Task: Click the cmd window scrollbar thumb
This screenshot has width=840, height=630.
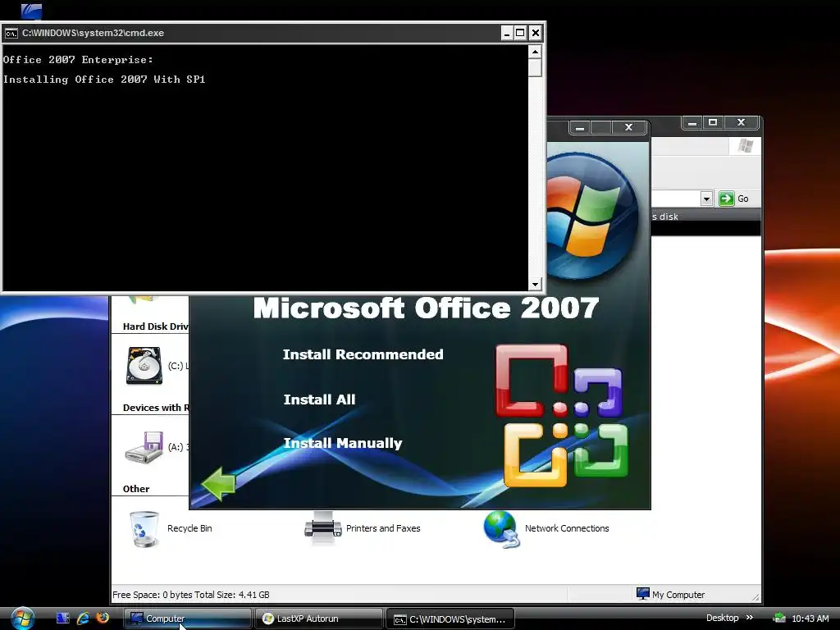Action: (535, 68)
